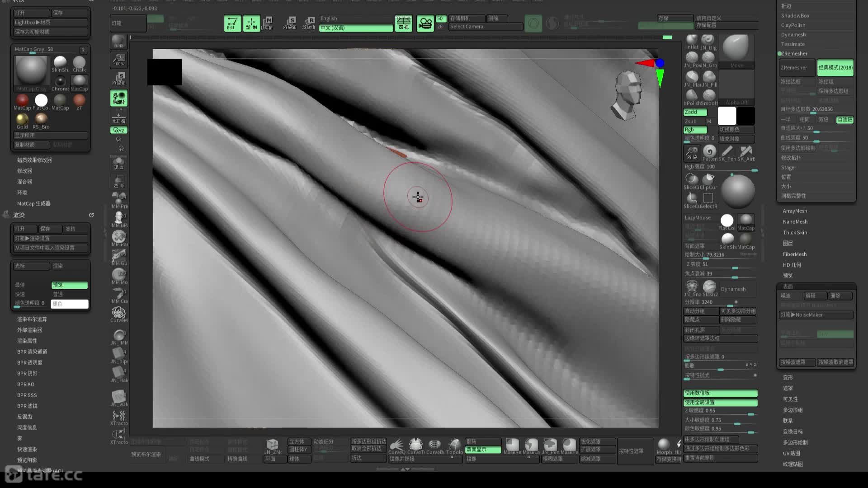Screen dimensions: 868x488
Task: Open the Tessimate menu item
Action: [x=793, y=44]
